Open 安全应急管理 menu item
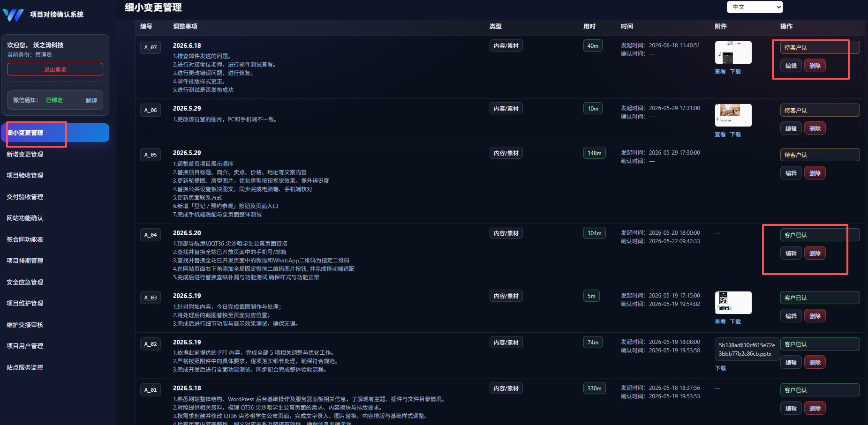The image size is (868, 425). (25, 282)
